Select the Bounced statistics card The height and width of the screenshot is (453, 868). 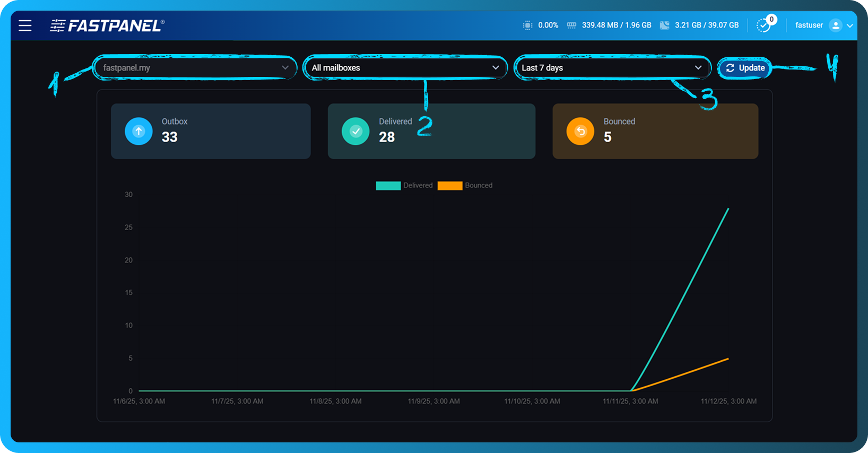point(655,131)
